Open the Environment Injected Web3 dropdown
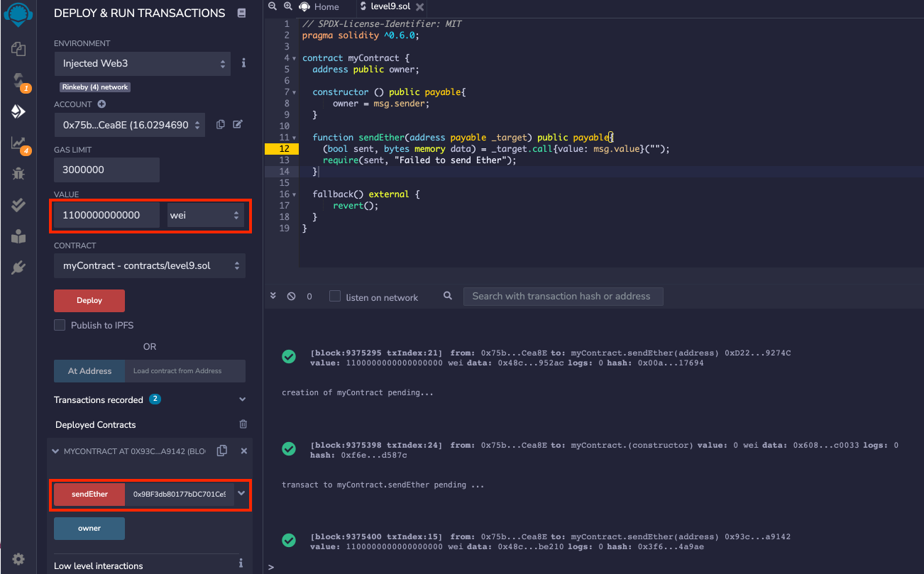Image resolution: width=924 pixels, height=574 pixels. (x=142, y=63)
